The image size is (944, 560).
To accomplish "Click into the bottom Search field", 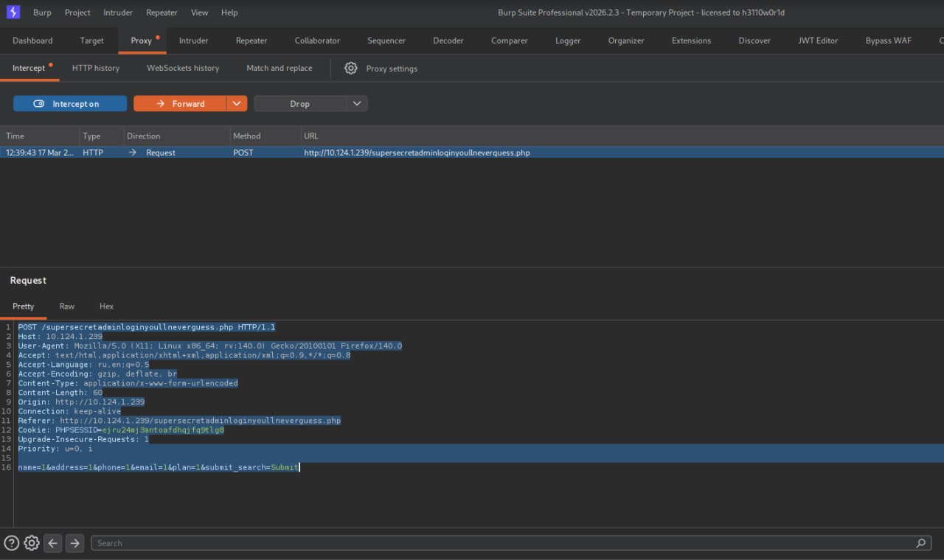I will pos(502,543).
